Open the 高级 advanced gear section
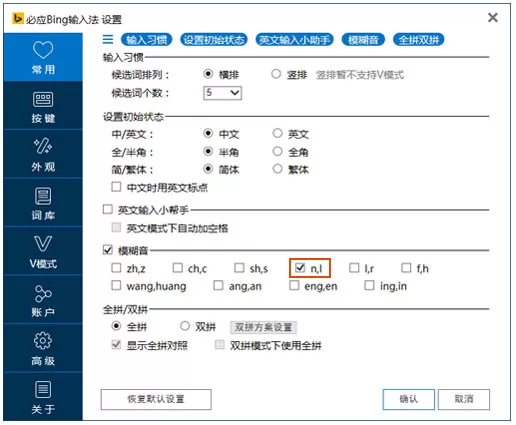Image resolution: width=516 pixels, height=425 pixels. (43, 349)
